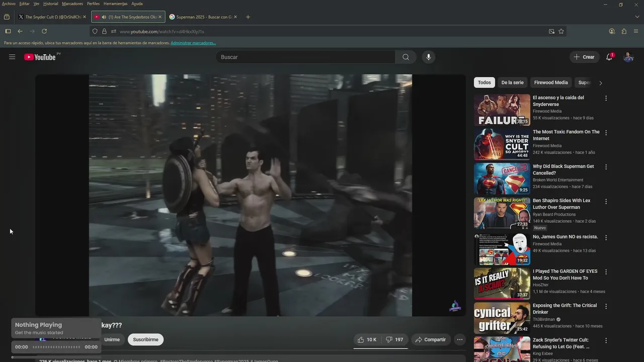This screenshot has width=644, height=362.
Task: Go back with the browser arrow
Action: pyautogui.click(x=20, y=31)
